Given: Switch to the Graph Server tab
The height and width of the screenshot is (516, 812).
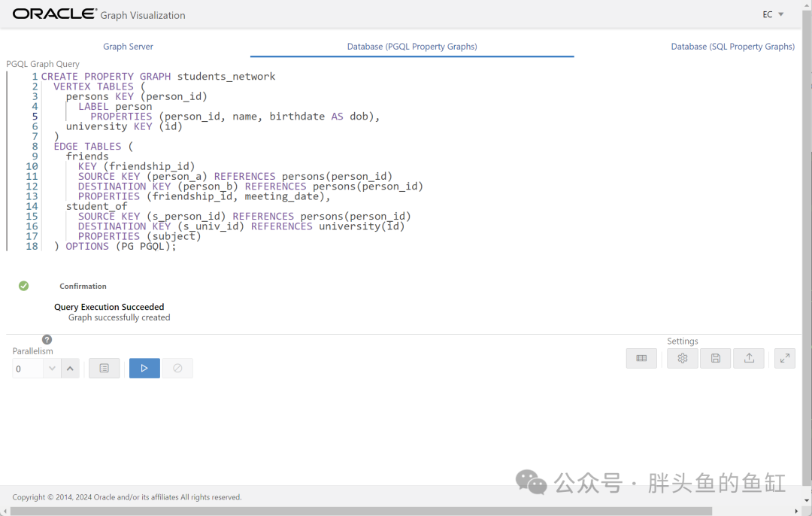Looking at the screenshot, I should click(x=128, y=47).
